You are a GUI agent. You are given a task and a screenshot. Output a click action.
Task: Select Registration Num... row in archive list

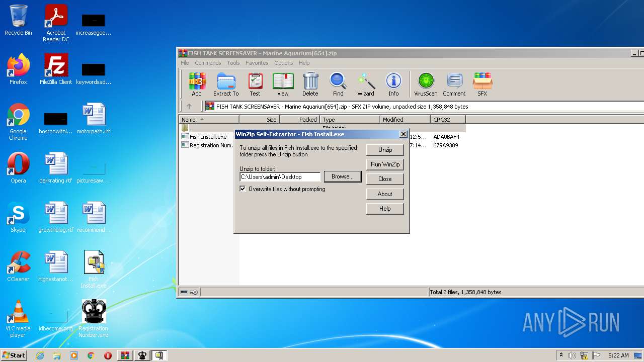point(208,145)
